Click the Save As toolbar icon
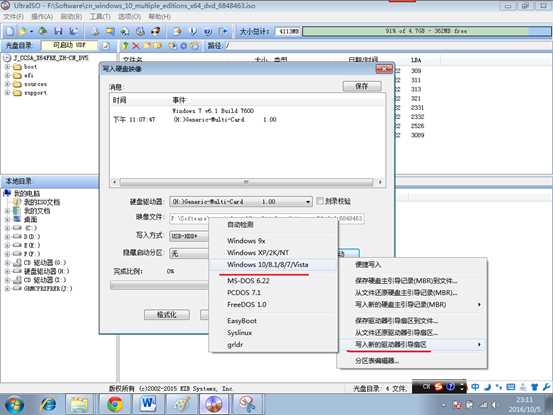553x415 pixels. tap(73, 31)
